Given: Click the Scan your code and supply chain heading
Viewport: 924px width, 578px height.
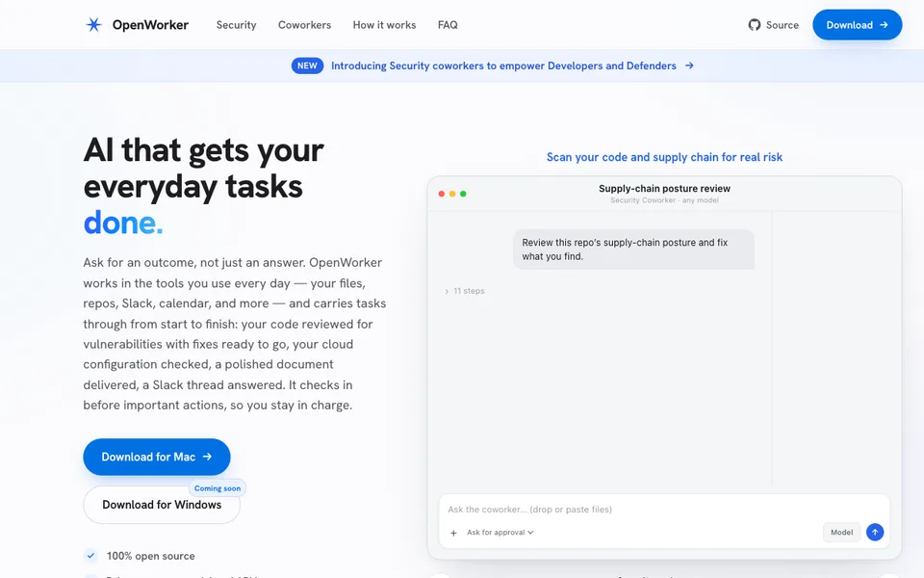Looking at the screenshot, I should [664, 157].
